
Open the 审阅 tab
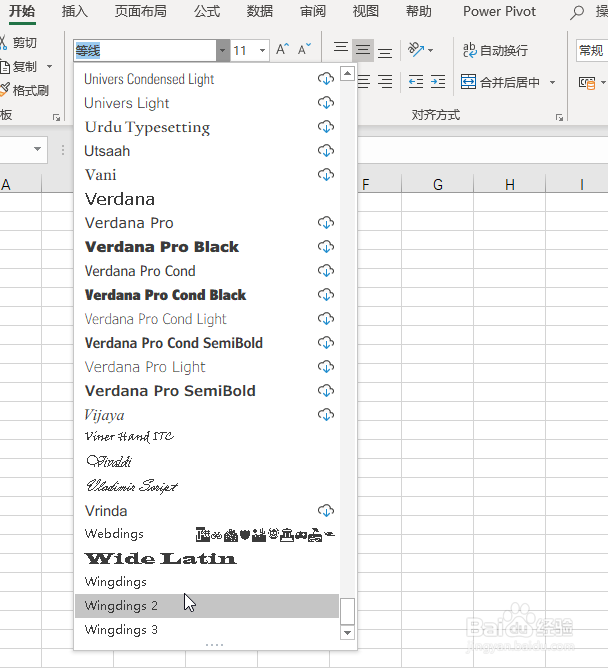313,12
